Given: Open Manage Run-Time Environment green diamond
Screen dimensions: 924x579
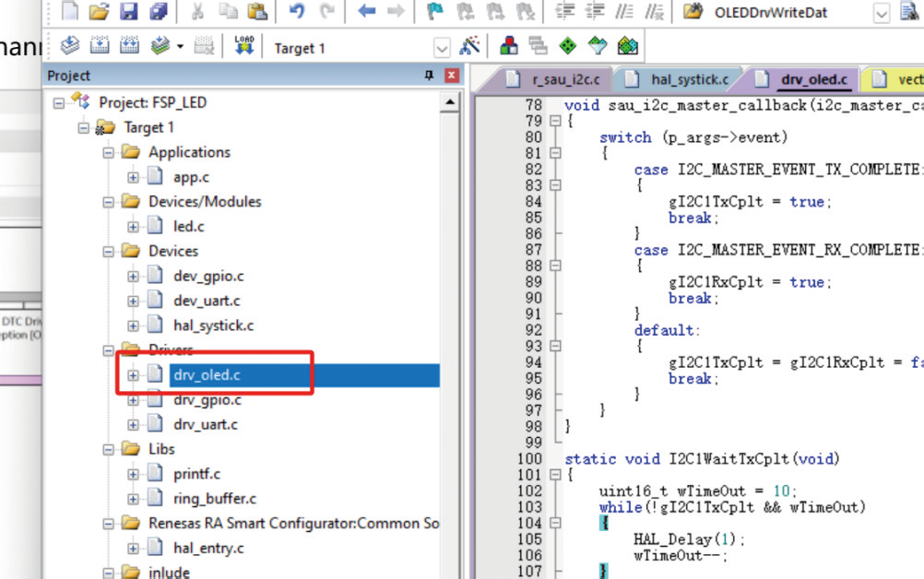Looking at the screenshot, I should [x=568, y=45].
